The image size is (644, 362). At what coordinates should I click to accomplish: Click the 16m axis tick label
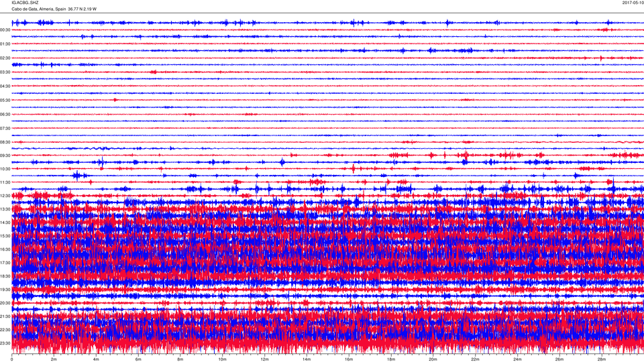(349, 359)
